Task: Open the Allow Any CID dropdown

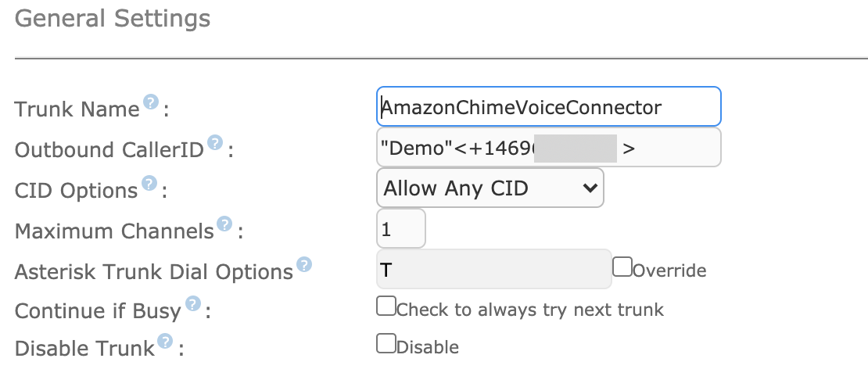Action: [490, 188]
